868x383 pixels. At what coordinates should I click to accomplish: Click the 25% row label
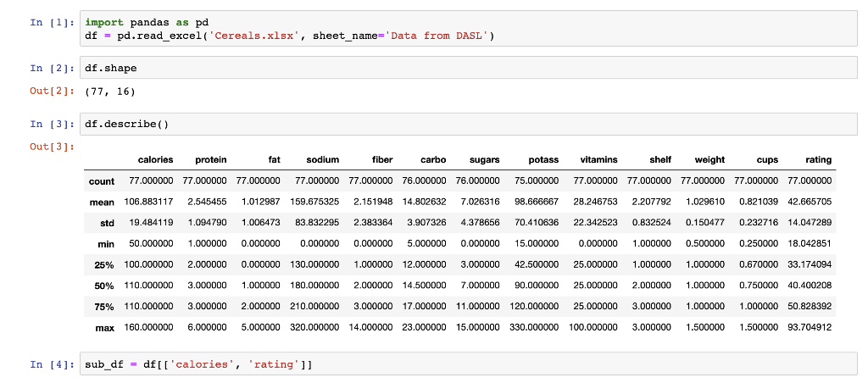[x=104, y=265]
